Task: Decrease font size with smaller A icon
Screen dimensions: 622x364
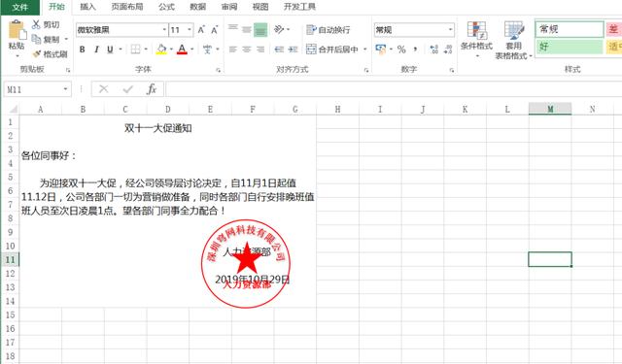Action: click(x=215, y=30)
